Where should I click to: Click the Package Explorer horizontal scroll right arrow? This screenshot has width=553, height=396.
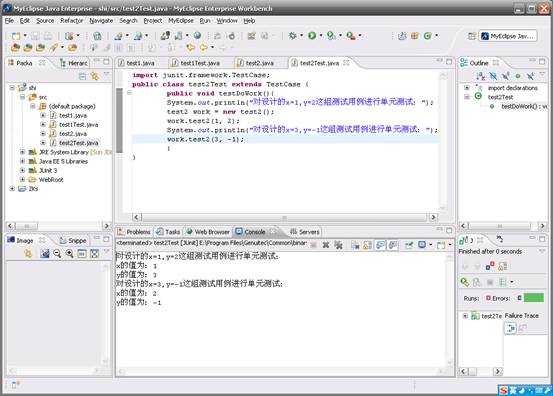coord(106,226)
